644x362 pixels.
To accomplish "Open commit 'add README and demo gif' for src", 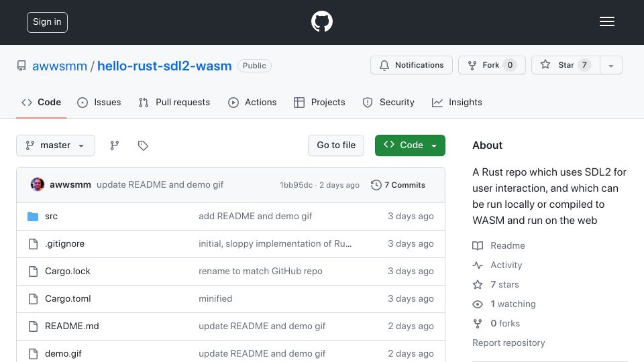I will point(255,217).
